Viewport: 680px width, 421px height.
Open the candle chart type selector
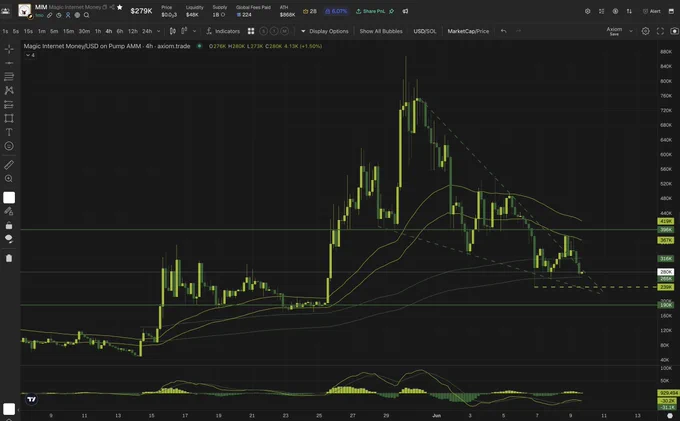pos(173,31)
